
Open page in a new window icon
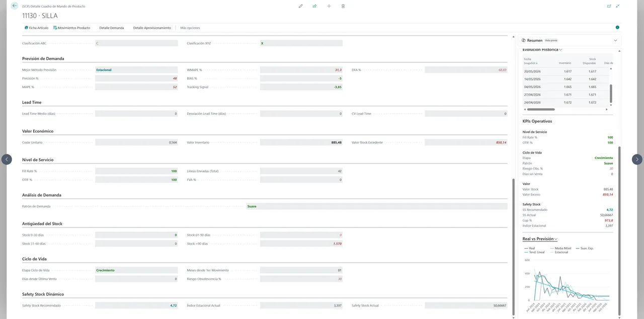(609, 6)
